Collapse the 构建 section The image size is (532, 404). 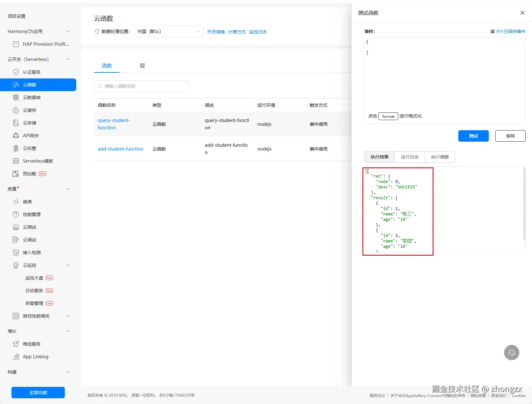(68, 372)
